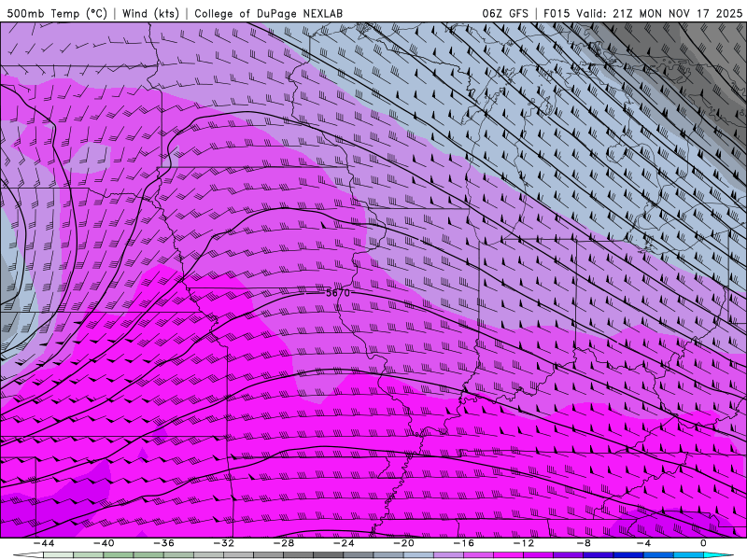Click the '-40' colorbar tick label
The width and height of the screenshot is (747, 560).
[x=104, y=543]
